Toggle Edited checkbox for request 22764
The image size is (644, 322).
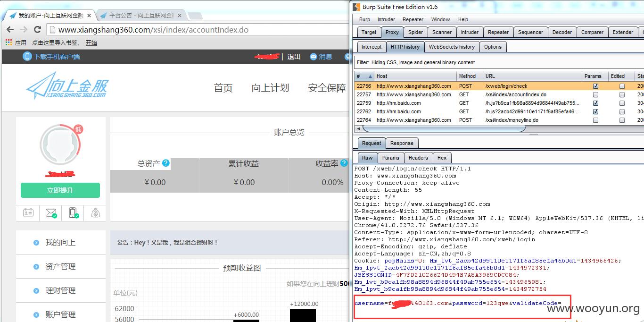(x=622, y=120)
